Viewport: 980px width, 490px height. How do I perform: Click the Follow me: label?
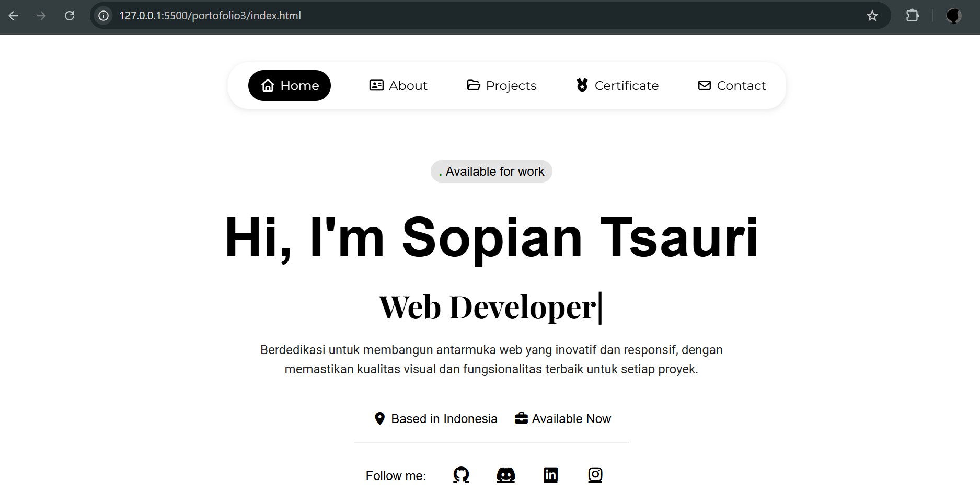[396, 476]
